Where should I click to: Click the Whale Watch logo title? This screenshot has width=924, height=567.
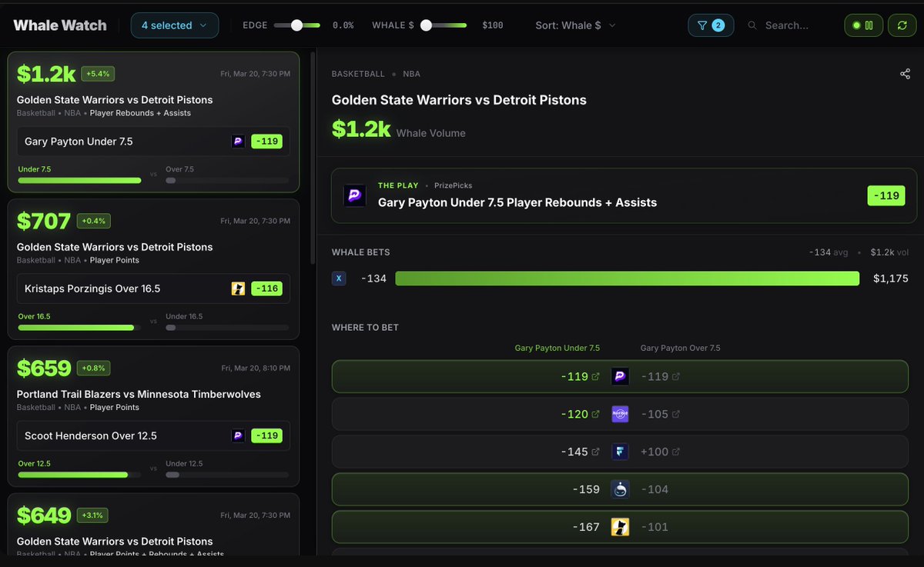tap(60, 25)
